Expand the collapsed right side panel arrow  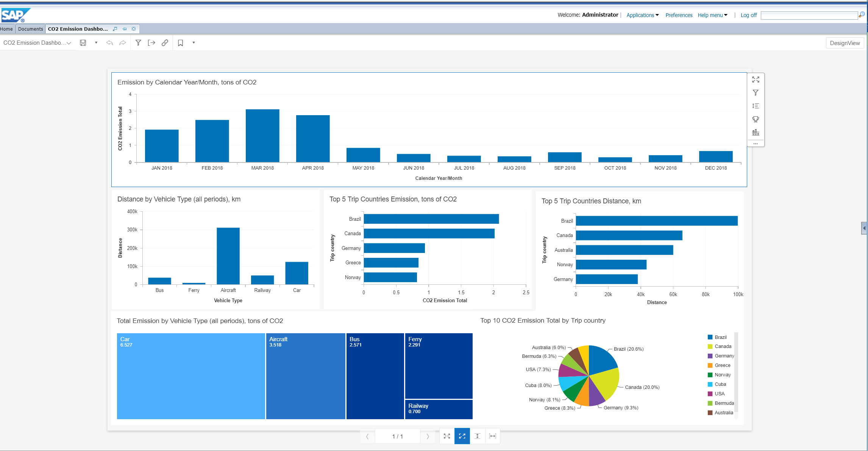coord(864,228)
